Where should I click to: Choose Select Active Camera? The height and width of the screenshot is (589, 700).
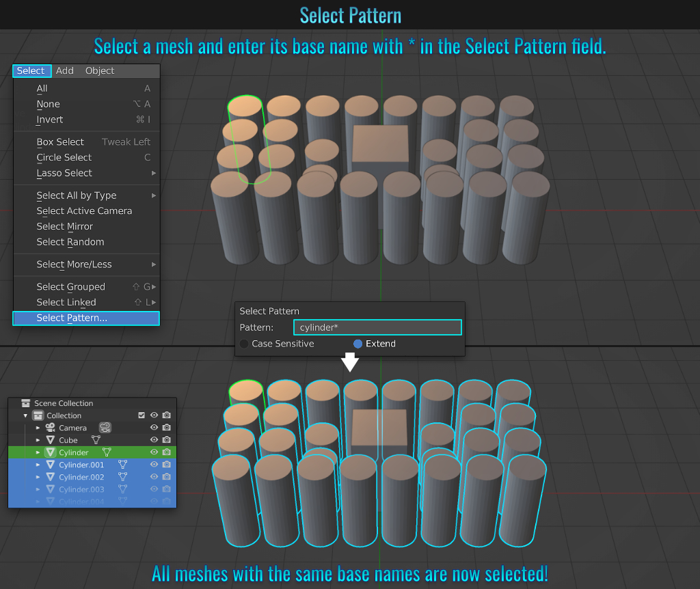[x=87, y=211]
